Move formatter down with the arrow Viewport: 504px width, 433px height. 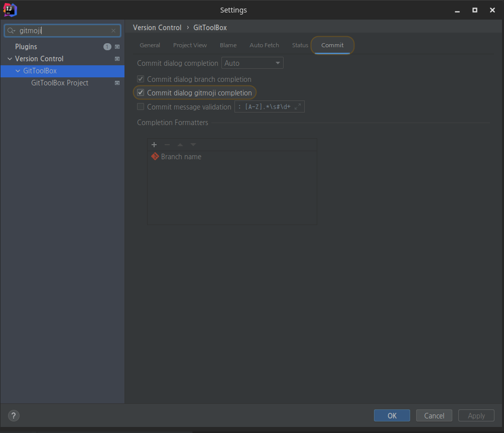click(x=193, y=145)
